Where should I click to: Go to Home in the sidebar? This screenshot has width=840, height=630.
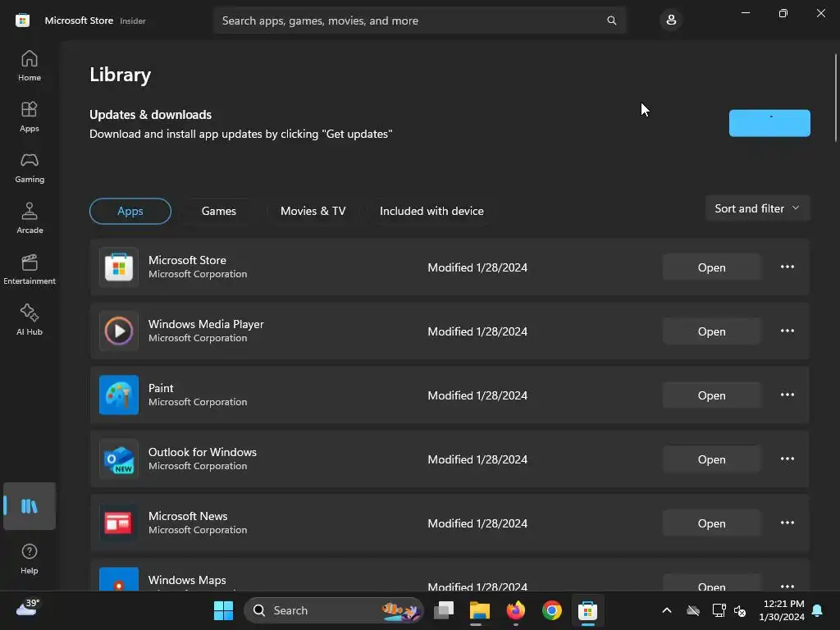click(30, 66)
